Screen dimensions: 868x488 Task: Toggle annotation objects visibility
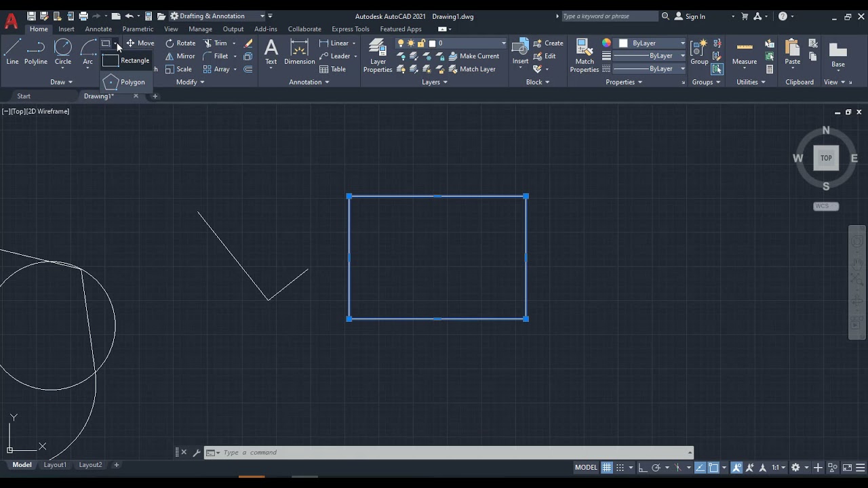point(736,468)
